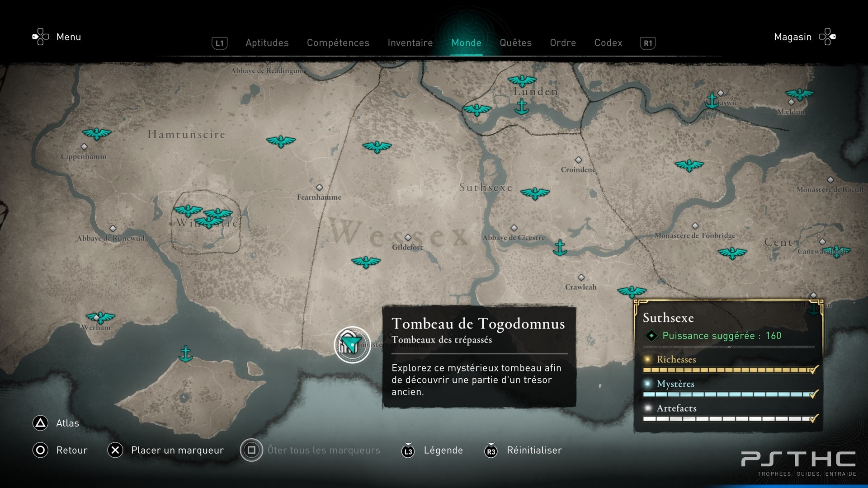Click the Croindene location diamond
This screenshot has width=868, height=488.
578,160
